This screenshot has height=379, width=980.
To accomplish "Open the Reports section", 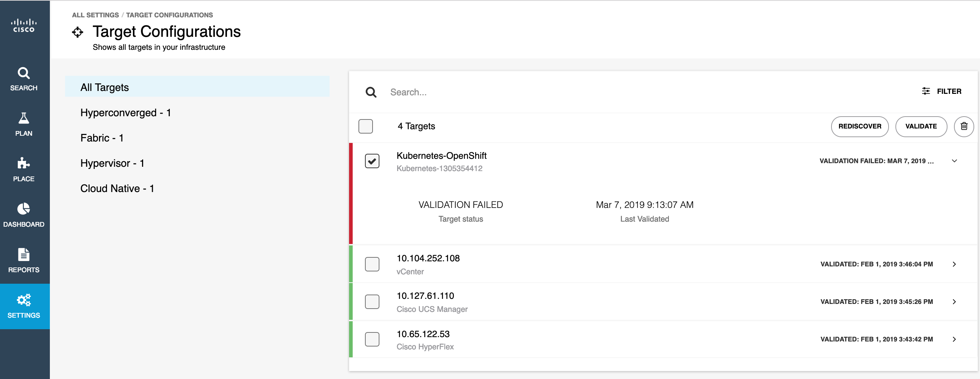I will tap(23, 260).
